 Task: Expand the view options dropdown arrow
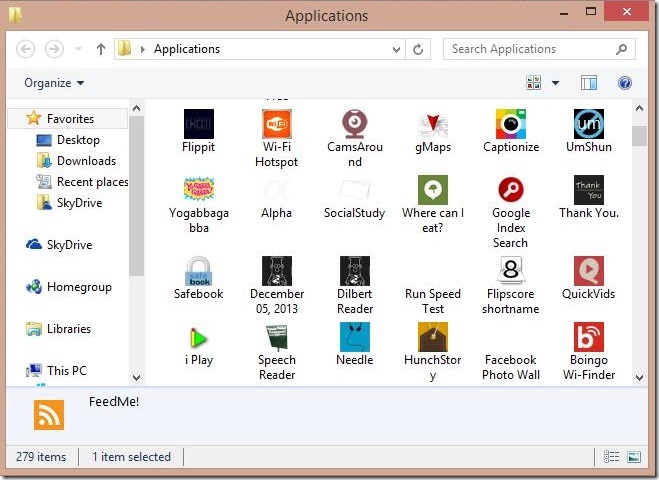(555, 83)
